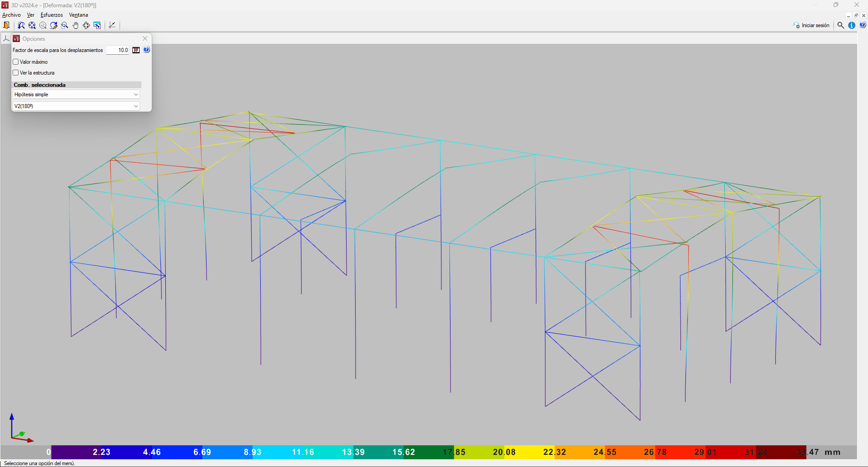
Task: Click the deformation animation film icon
Action: [x=136, y=50]
